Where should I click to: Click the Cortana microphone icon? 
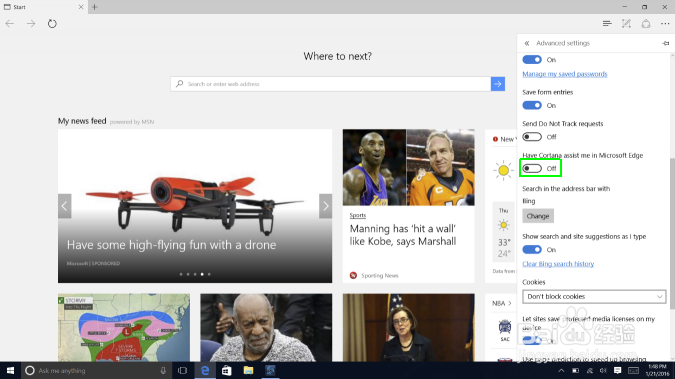tap(163, 370)
